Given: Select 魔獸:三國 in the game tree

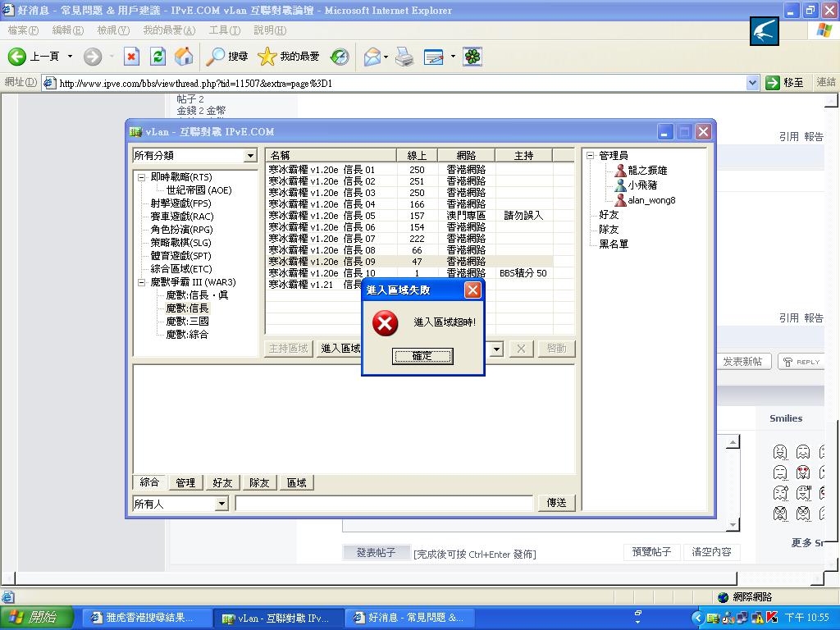Looking at the screenshot, I should pos(187,322).
